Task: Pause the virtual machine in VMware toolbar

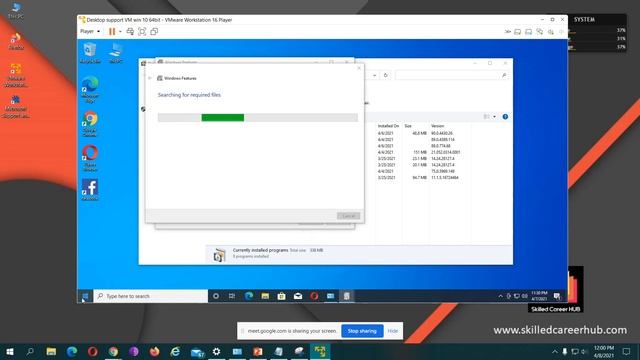Action: [111, 31]
